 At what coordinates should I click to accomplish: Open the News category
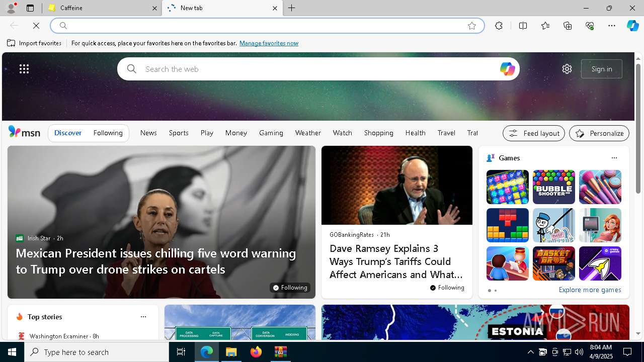148,133
